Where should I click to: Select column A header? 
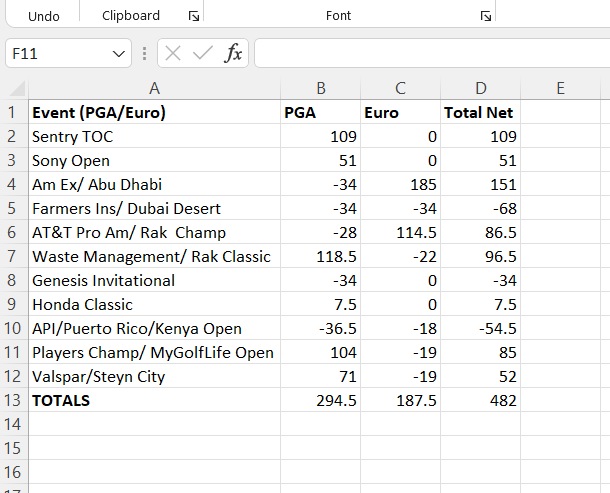click(154, 88)
